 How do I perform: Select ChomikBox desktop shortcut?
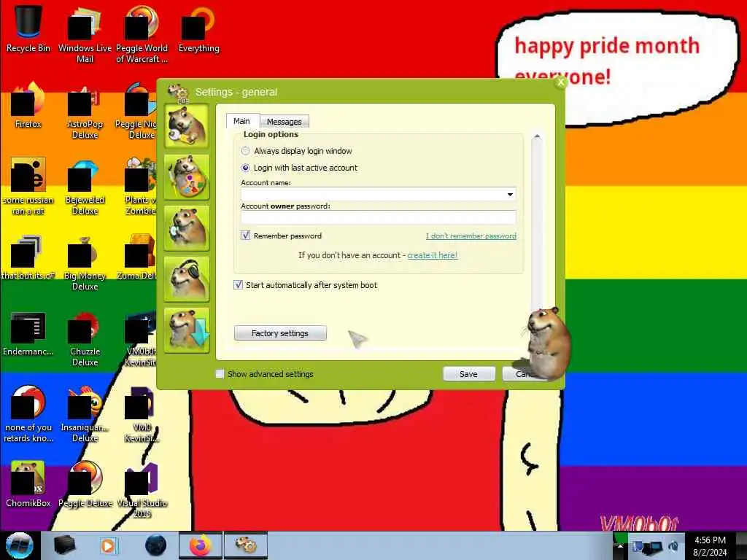pos(28,484)
